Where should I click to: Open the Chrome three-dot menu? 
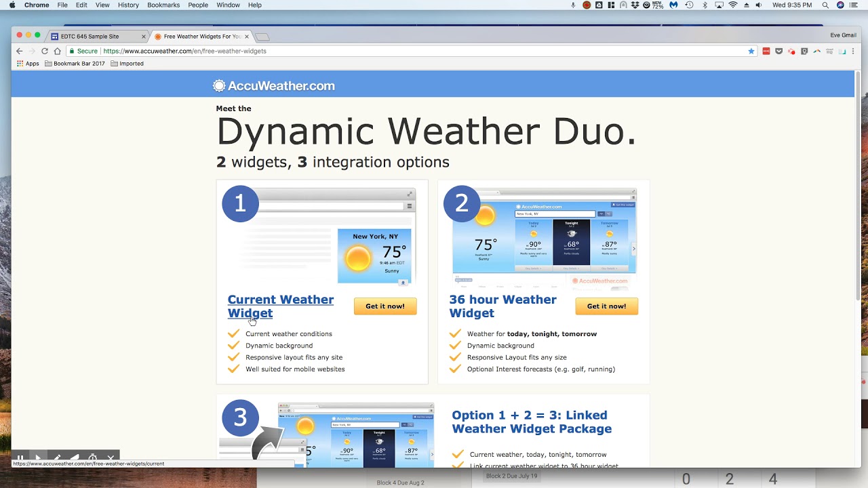click(853, 51)
